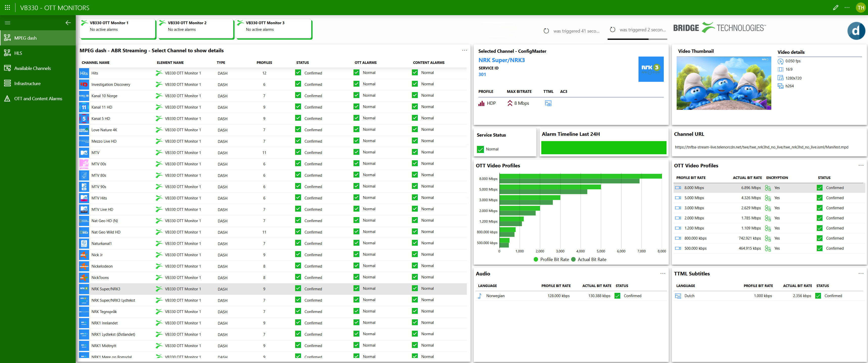
Task: Open the VB330 OTT Monitor 1 card
Action: coord(118,29)
